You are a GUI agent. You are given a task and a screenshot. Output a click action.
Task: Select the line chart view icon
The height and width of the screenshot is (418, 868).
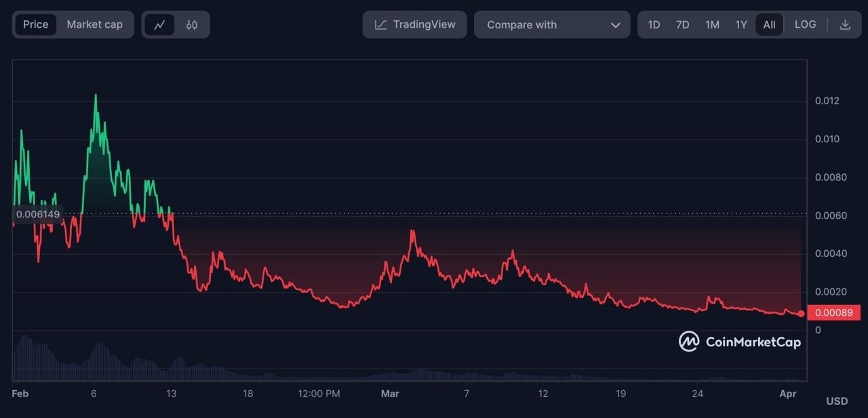(x=160, y=25)
